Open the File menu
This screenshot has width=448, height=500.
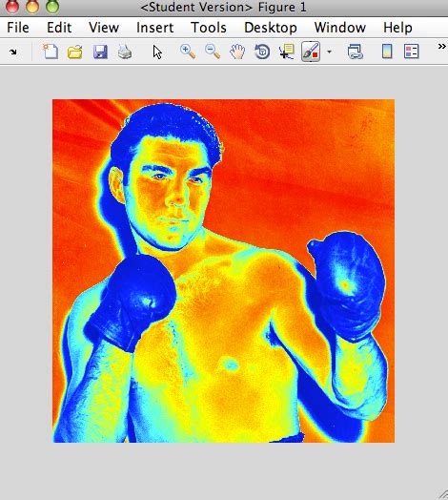(x=18, y=28)
